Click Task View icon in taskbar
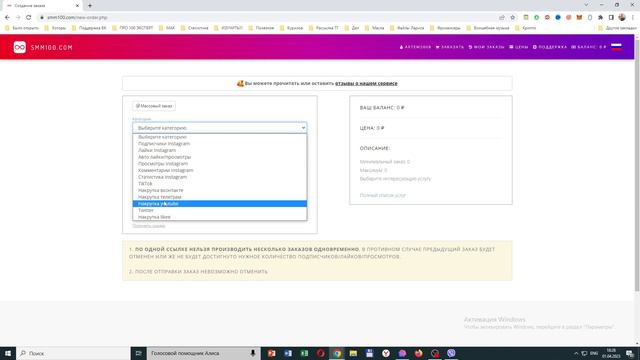The image size is (640, 360). click(138, 353)
